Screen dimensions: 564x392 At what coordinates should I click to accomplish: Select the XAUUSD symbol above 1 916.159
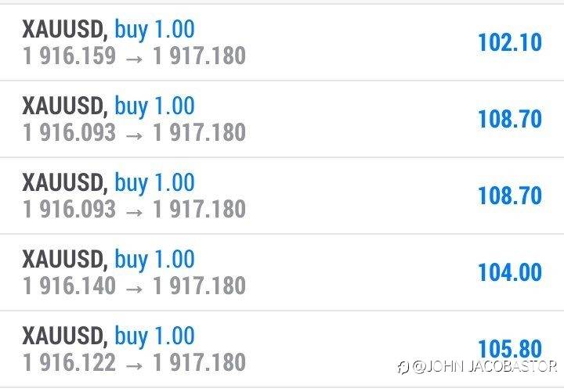point(64,30)
